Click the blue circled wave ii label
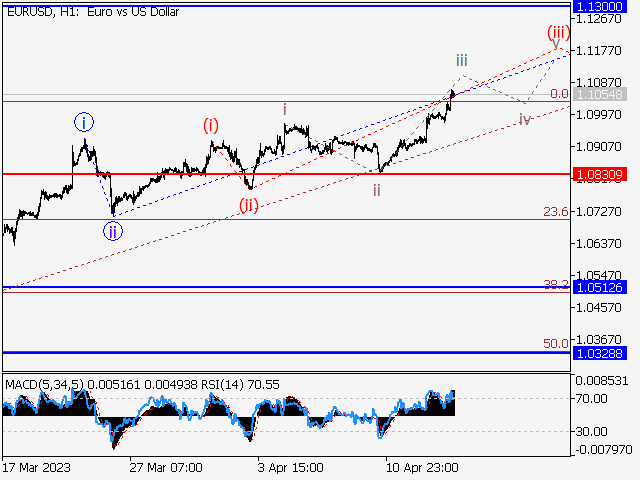640x480 pixels. [x=113, y=231]
